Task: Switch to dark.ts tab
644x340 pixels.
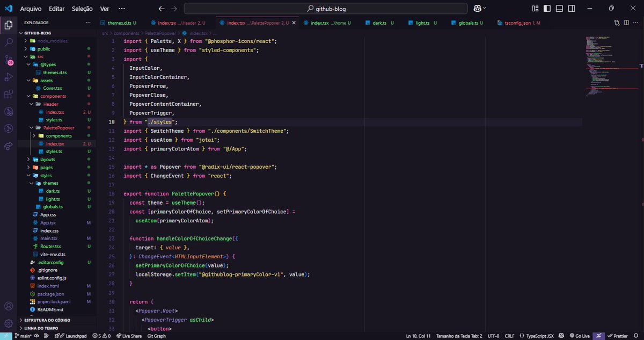Action: (380, 23)
